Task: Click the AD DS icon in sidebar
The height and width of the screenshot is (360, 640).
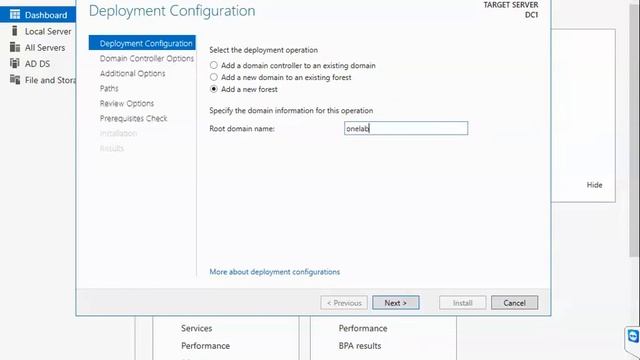Action: (x=15, y=63)
